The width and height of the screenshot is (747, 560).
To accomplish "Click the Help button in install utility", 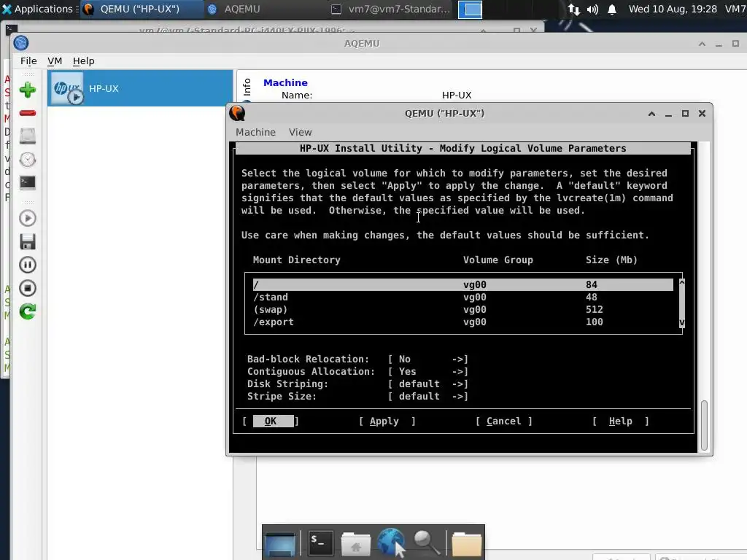I will pyautogui.click(x=620, y=421).
